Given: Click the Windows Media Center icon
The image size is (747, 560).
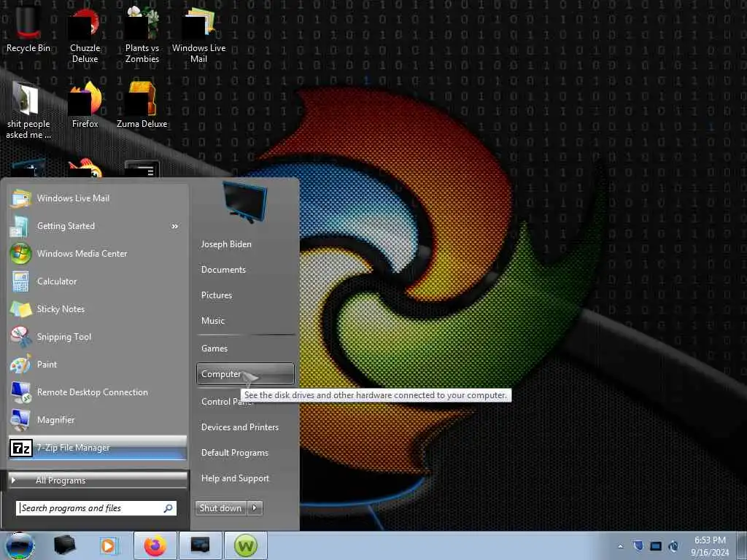Looking at the screenshot, I should click(x=20, y=254).
